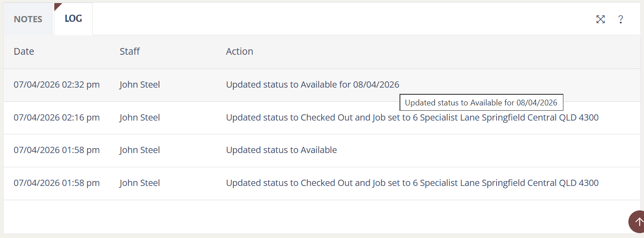644x238 pixels.
Task: Click the 02:16 pm Checked Out action text
Action: pos(412,117)
